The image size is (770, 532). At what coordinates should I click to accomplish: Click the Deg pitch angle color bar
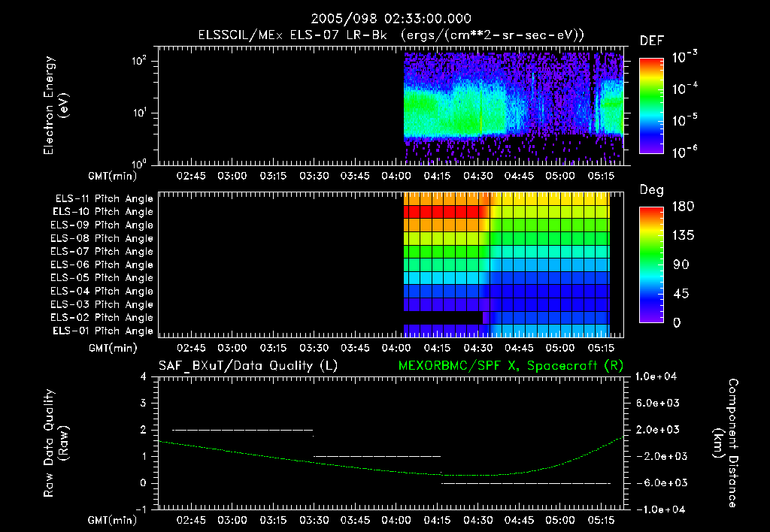tap(652, 265)
